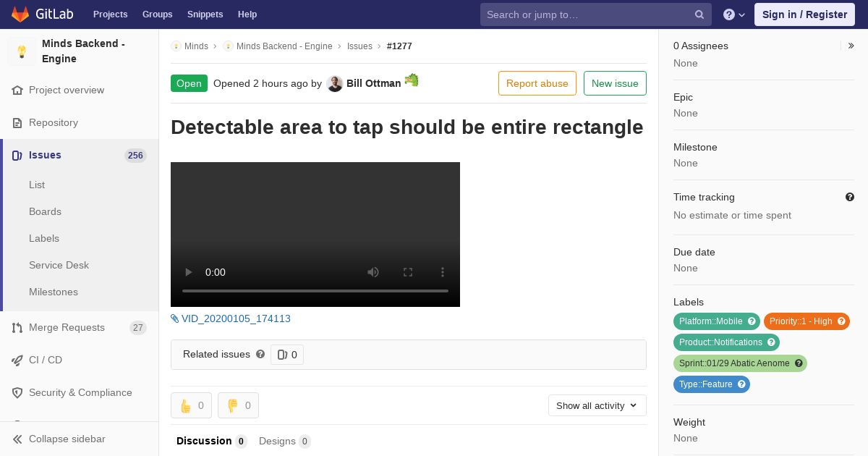Click the CI / CD rocket icon
Image resolution: width=868 pixels, height=456 pixels.
point(17,360)
